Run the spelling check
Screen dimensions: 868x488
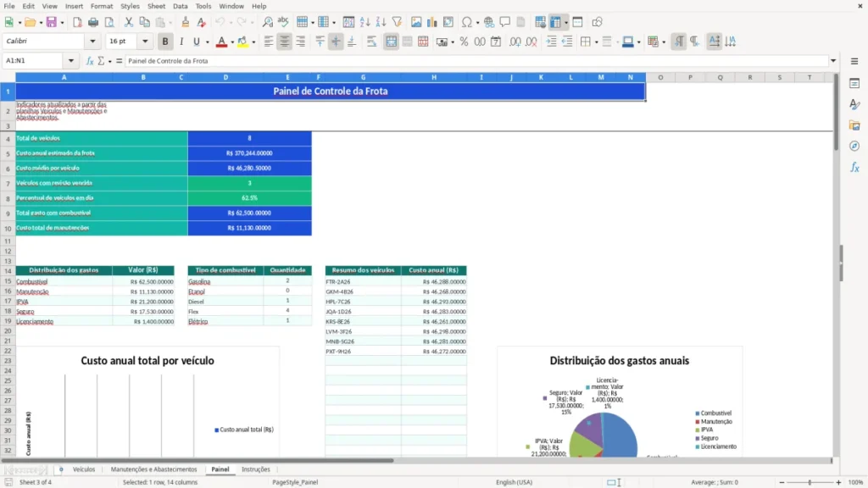pyautogui.click(x=283, y=22)
